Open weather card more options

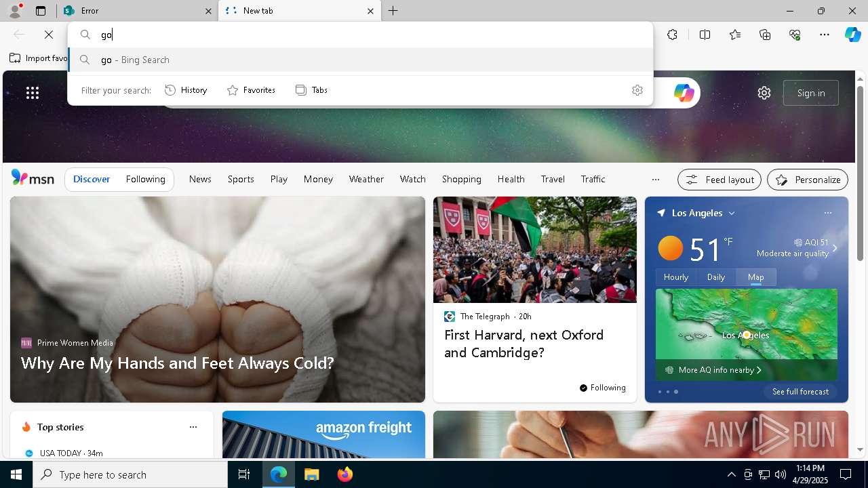click(x=827, y=213)
